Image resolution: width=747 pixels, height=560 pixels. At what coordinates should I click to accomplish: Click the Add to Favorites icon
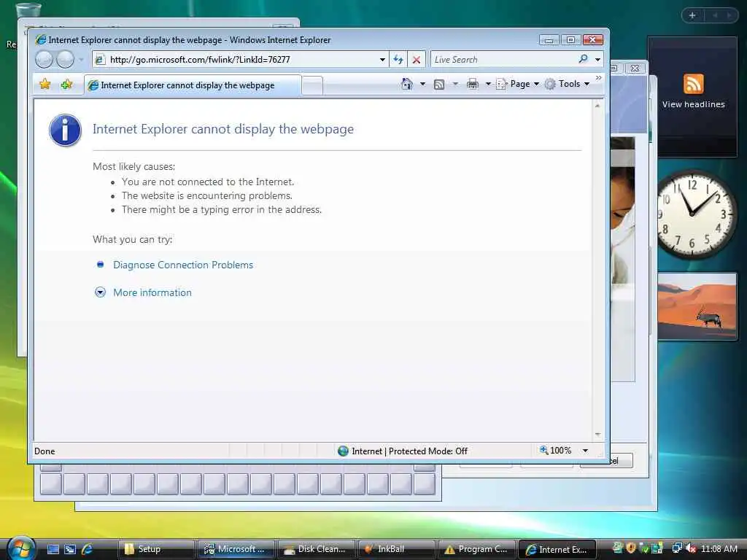tap(66, 85)
